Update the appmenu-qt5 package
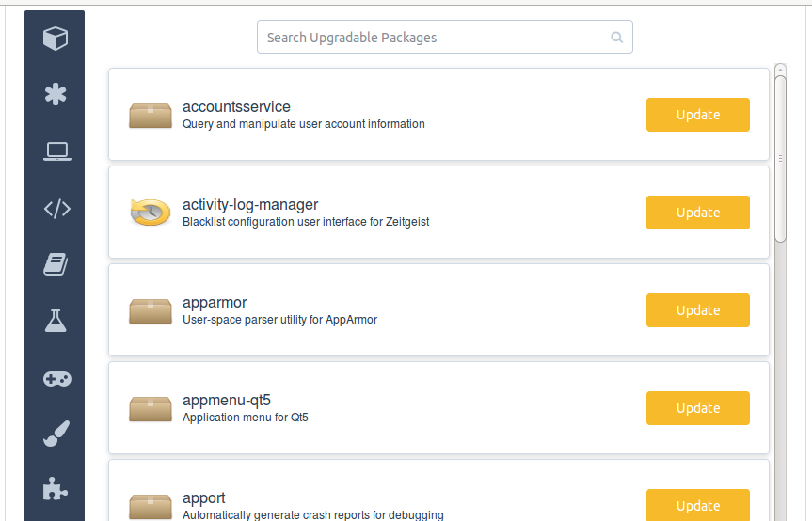This screenshot has height=521, width=812. [x=697, y=408]
